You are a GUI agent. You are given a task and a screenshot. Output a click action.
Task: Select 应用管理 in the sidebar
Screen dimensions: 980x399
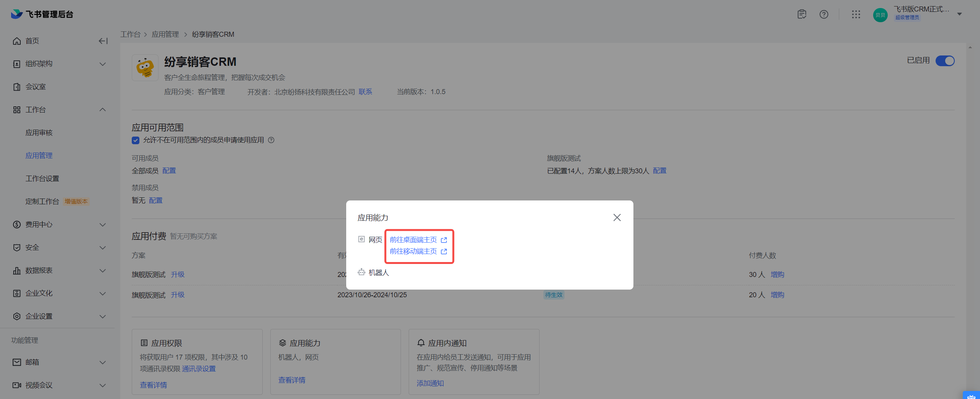(x=39, y=156)
